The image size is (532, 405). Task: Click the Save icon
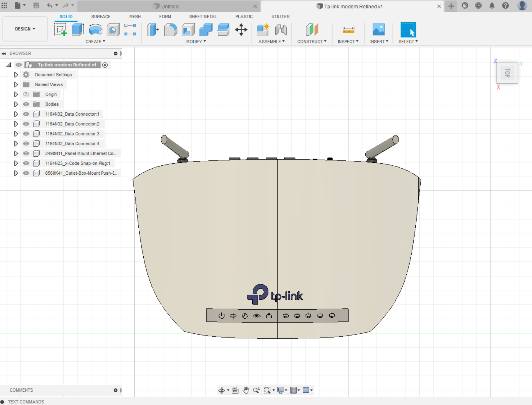36,5
